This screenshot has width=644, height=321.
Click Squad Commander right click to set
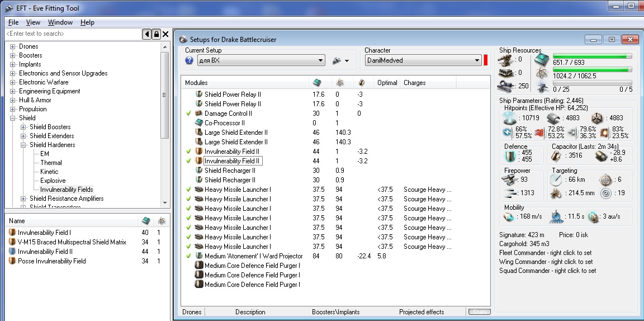click(547, 271)
